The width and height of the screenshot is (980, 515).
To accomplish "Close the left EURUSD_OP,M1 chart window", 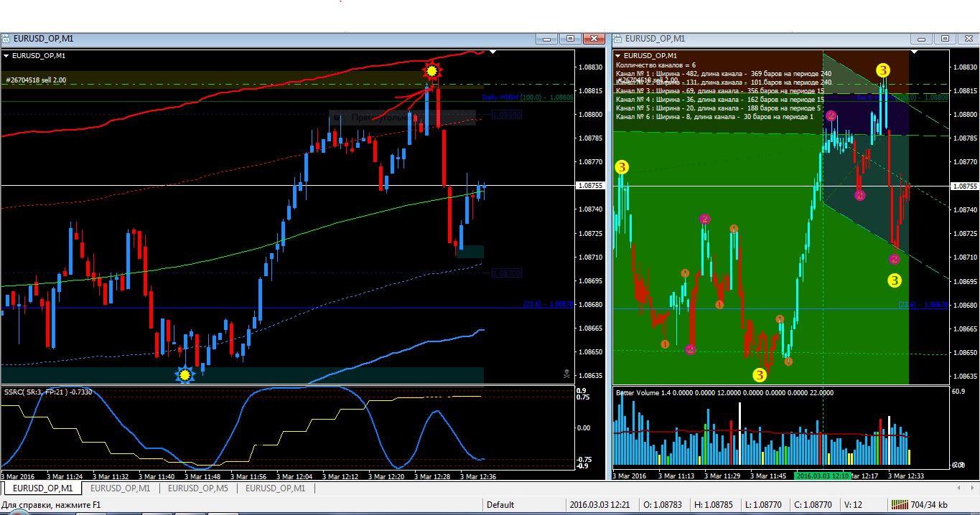I will coord(594,39).
